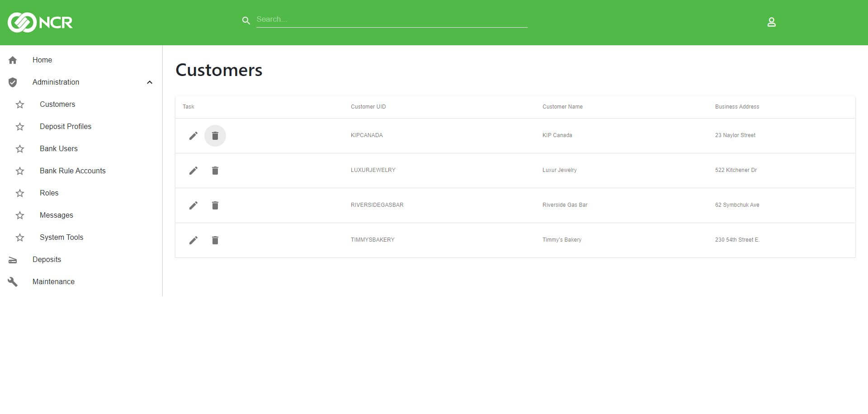Delete the TIMMYSBAKERY customer with trash icon

coord(215,240)
